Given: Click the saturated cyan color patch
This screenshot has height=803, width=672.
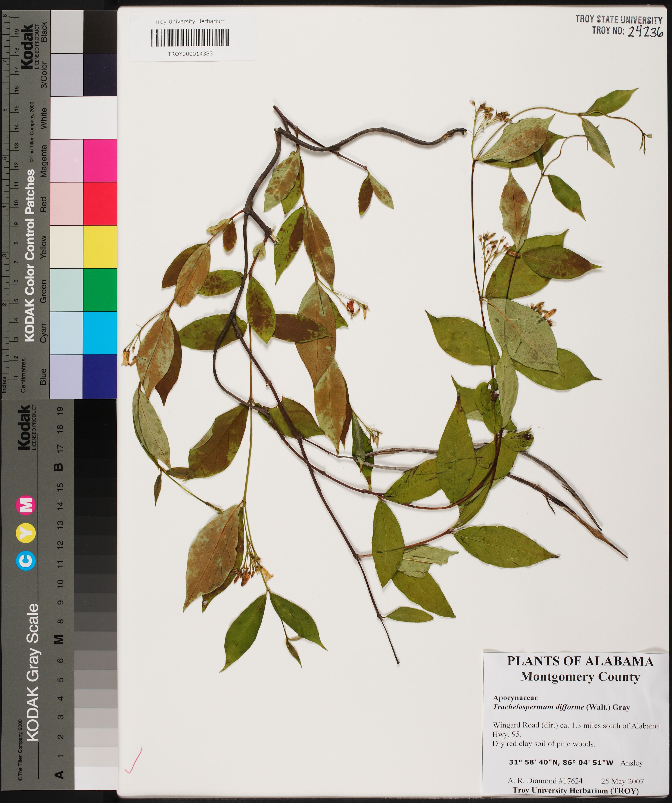Looking at the screenshot, I should pyautogui.click(x=100, y=333).
